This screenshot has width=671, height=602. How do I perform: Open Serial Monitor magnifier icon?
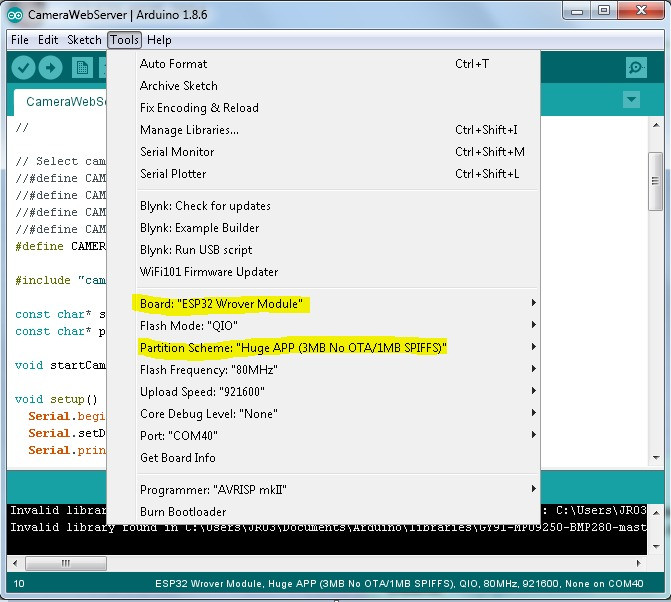coord(636,68)
